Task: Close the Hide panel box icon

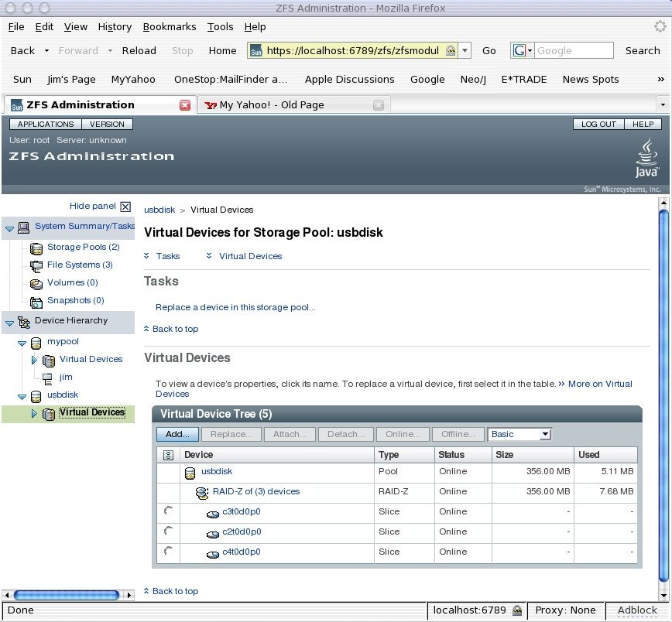Action: (125, 207)
